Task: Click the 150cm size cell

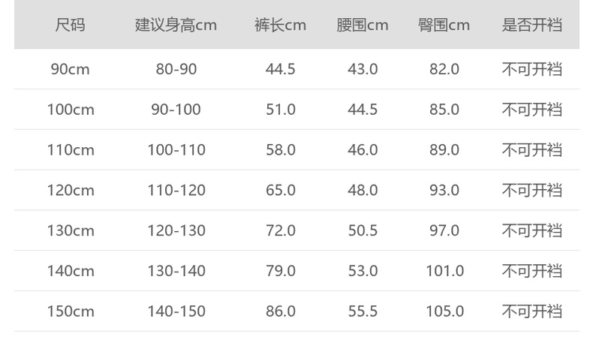Action: pyautogui.click(x=71, y=311)
